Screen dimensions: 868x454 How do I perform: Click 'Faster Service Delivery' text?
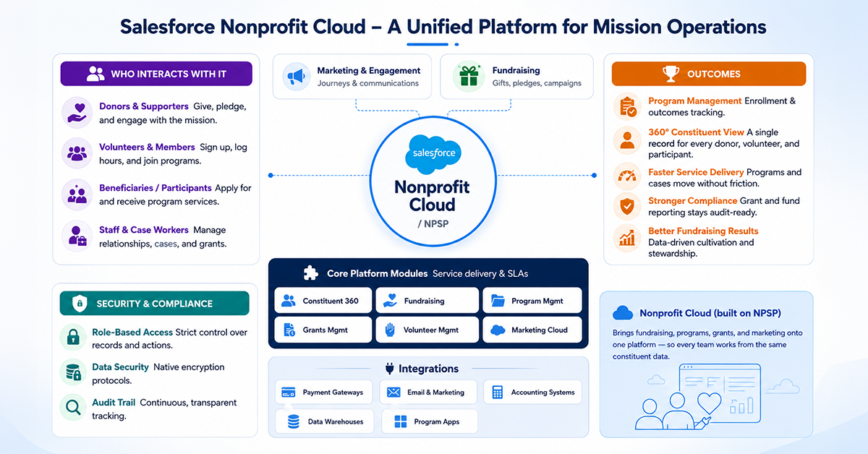(696, 173)
